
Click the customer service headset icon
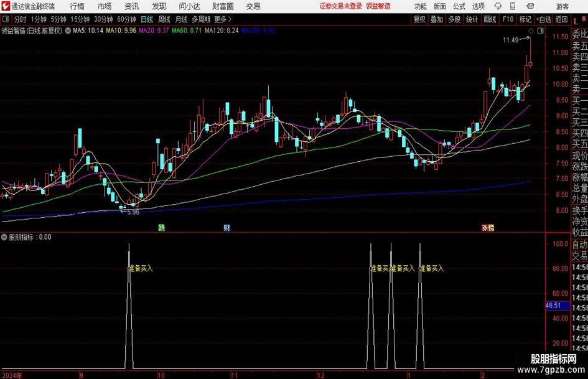(x=498, y=6)
